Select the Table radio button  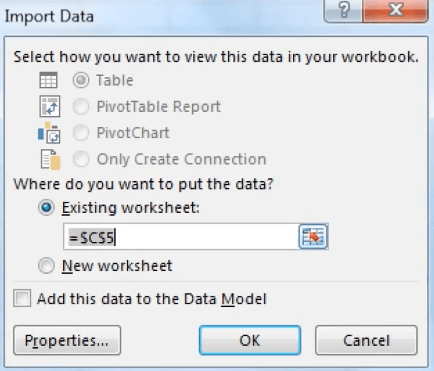click(x=81, y=80)
